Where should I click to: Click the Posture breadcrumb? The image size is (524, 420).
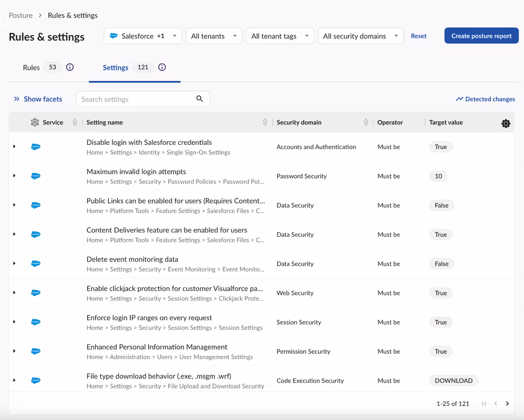(x=20, y=15)
